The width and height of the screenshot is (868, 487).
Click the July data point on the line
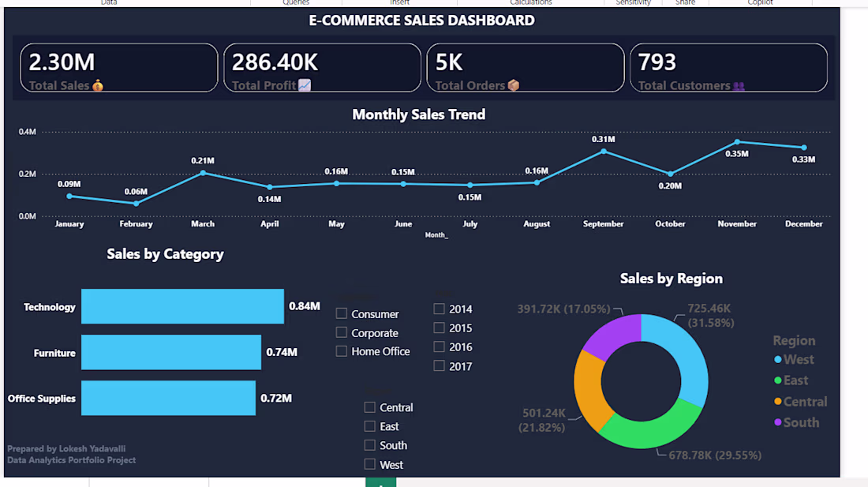pyautogui.click(x=470, y=185)
